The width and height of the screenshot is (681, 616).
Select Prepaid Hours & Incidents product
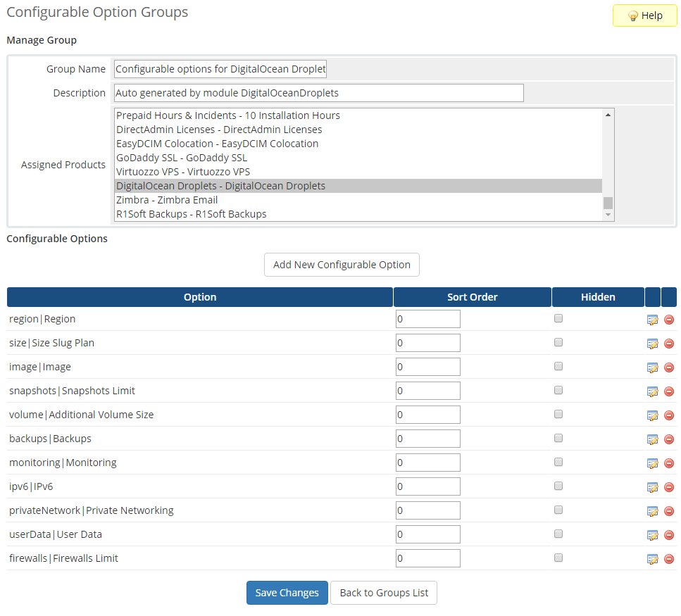pos(358,115)
